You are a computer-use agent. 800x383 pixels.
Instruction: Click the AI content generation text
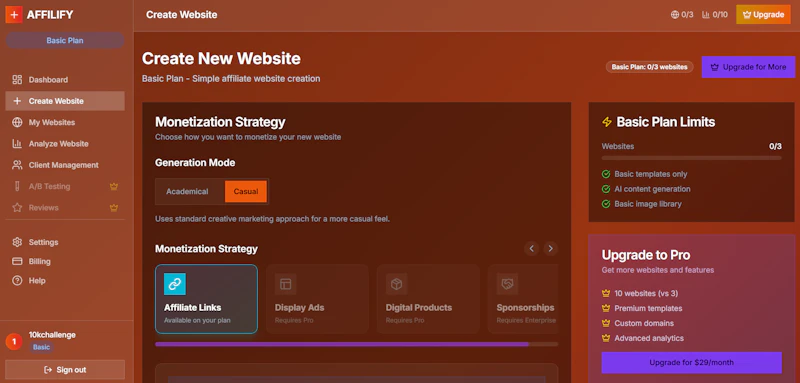pyautogui.click(x=652, y=189)
